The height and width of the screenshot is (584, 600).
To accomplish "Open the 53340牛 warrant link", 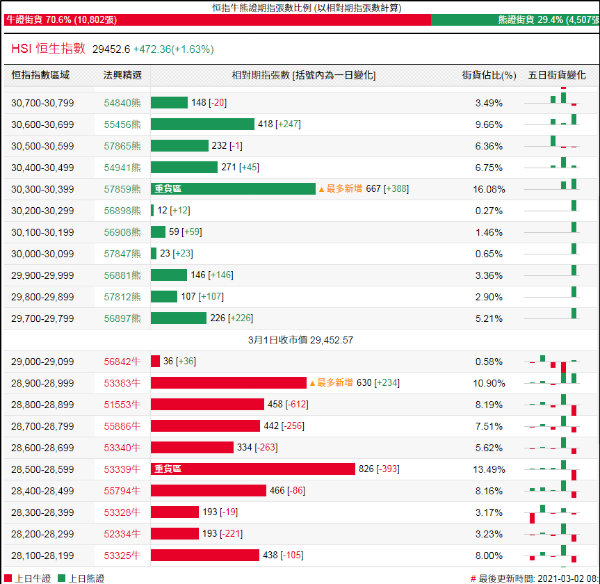I will (x=122, y=447).
